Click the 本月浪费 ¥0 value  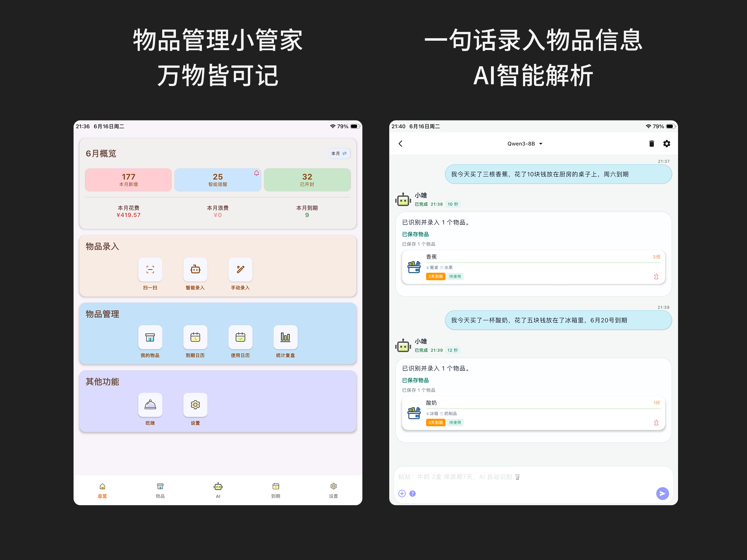pyautogui.click(x=218, y=215)
